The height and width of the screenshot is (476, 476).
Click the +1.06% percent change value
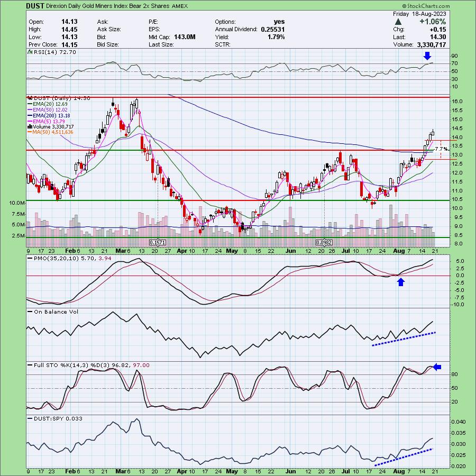click(433, 22)
